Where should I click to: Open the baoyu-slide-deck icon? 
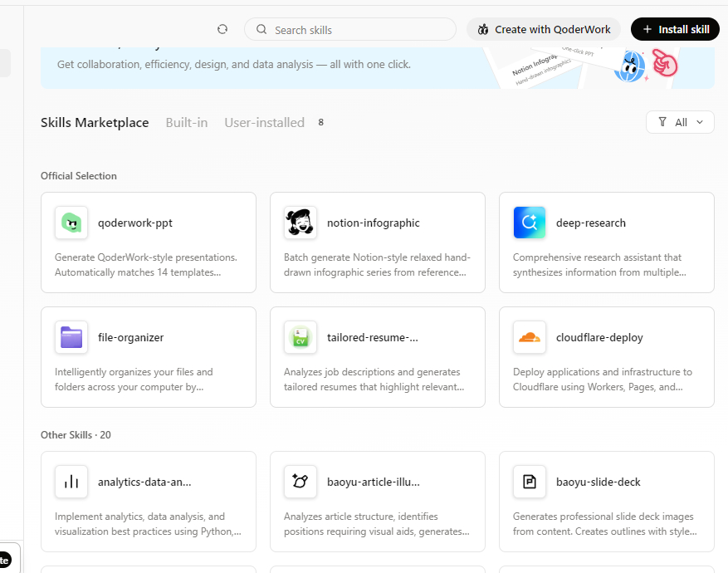(529, 482)
